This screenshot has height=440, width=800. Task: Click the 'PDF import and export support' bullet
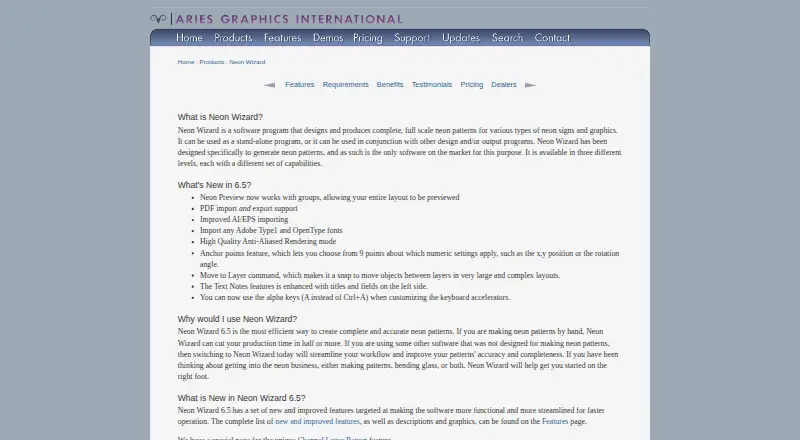[x=248, y=208]
